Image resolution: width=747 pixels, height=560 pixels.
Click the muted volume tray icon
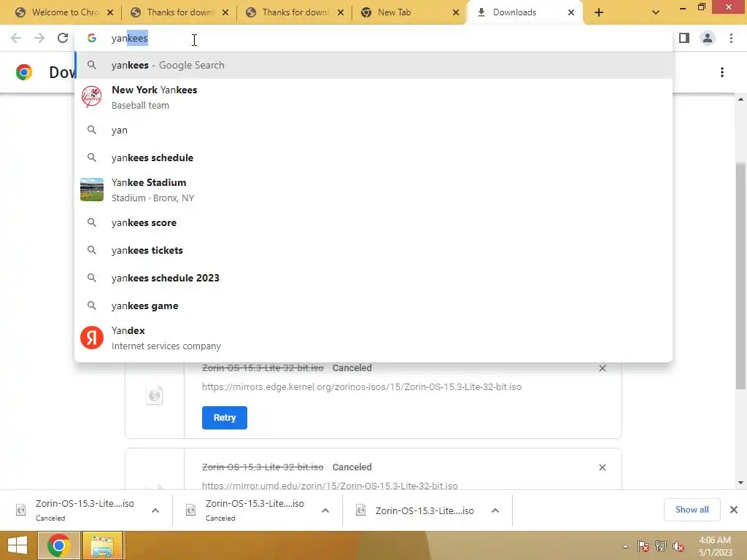point(678,546)
